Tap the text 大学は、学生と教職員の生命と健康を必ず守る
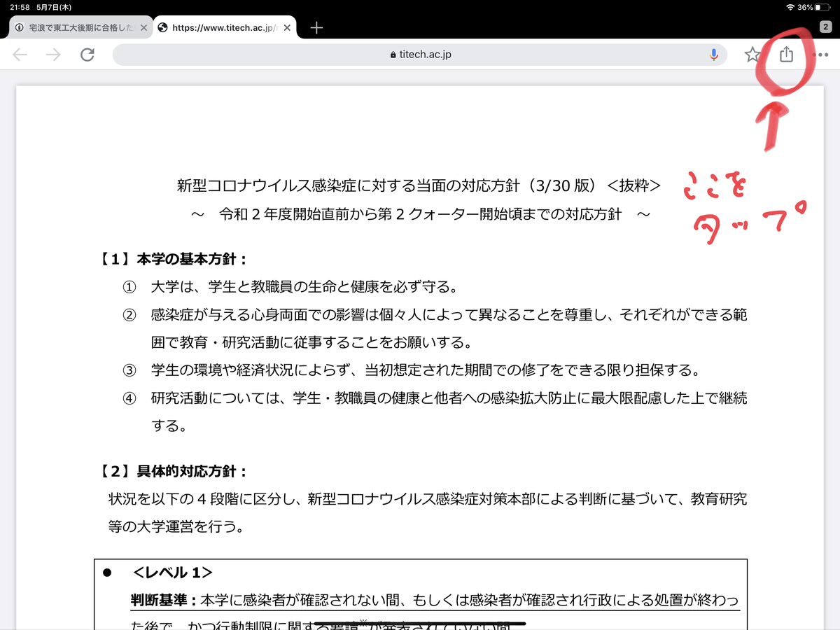The width and height of the screenshot is (840, 630). [x=304, y=287]
